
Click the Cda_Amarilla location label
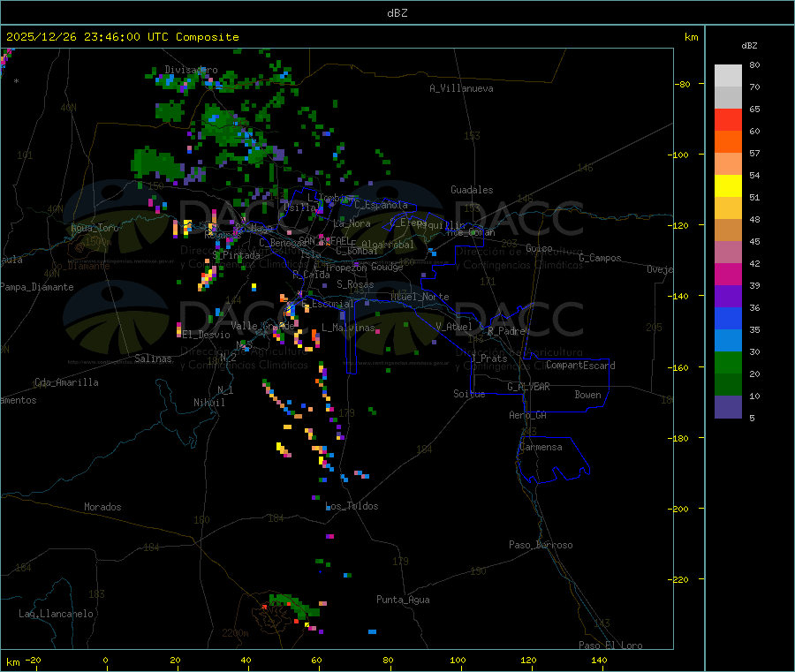[x=66, y=382]
